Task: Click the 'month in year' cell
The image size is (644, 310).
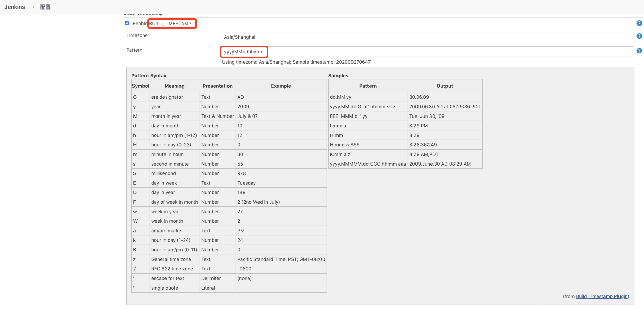Action: click(x=175, y=116)
